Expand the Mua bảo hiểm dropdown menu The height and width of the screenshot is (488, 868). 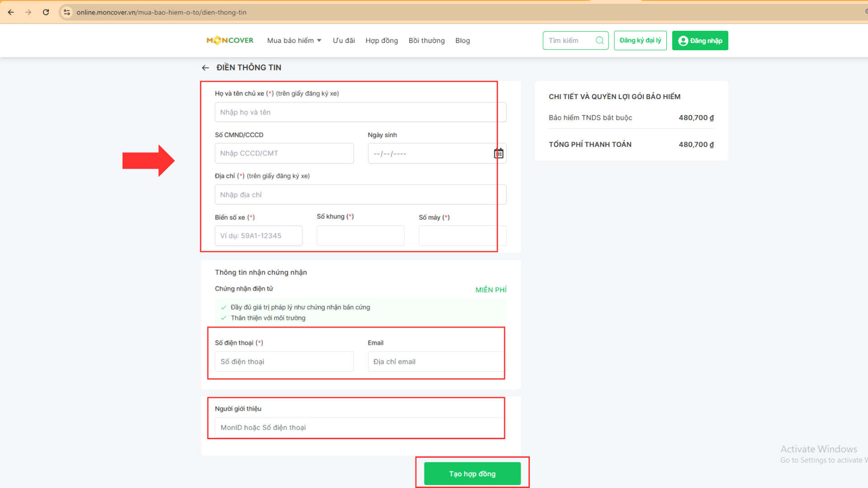tap(294, 41)
